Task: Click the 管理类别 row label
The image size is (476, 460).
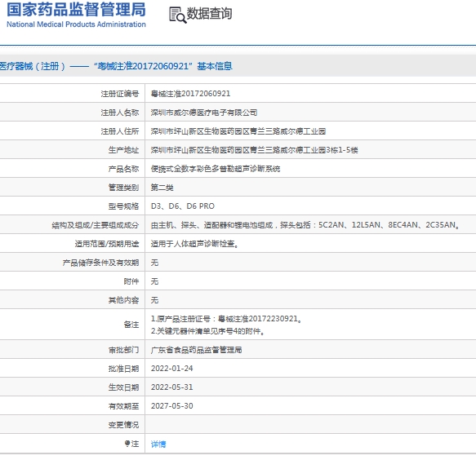Action: (x=123, y=188)
